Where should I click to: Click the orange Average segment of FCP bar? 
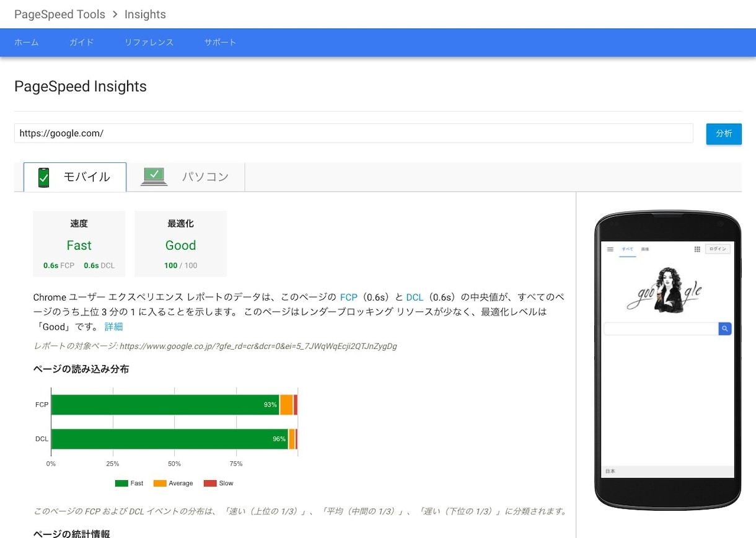[286, 405]
